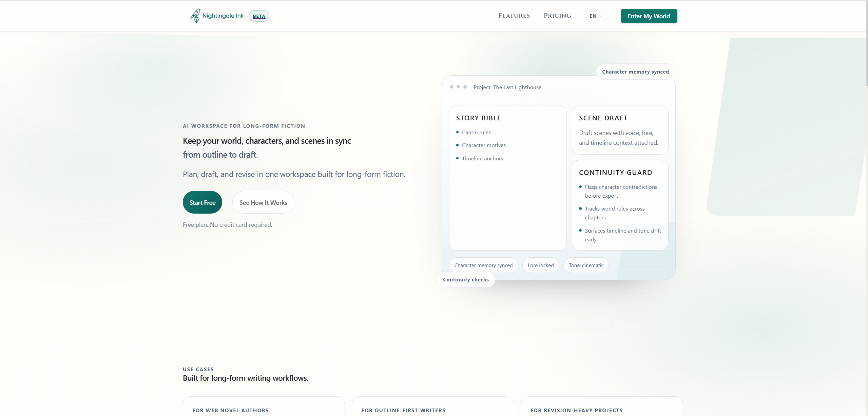Screen dimensions: 868x416
Task: Open the Pricing nav item
Action: point(557,16)
